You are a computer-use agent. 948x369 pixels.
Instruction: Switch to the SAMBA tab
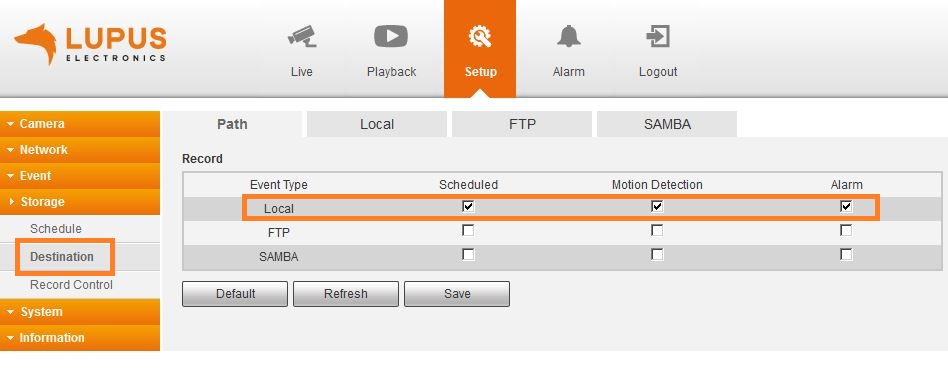[x=667, y=124]
